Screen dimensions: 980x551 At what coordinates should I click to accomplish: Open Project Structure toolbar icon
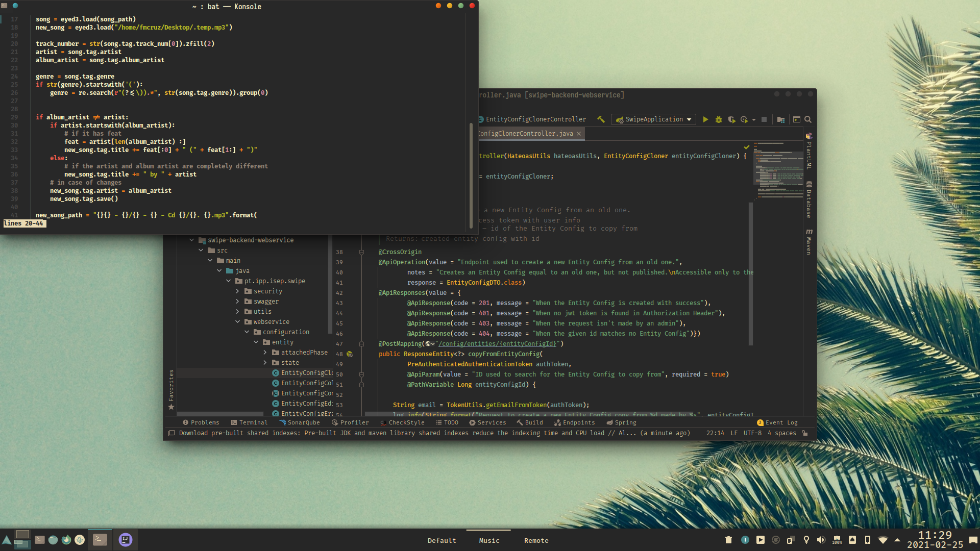(x=781, y=119)
